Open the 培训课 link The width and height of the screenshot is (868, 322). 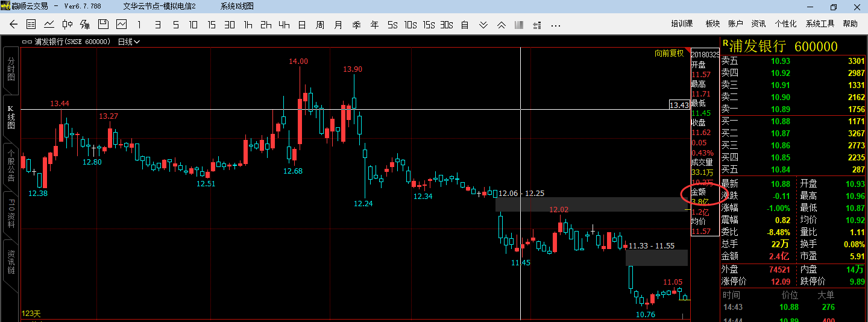(x=682, y=24)
